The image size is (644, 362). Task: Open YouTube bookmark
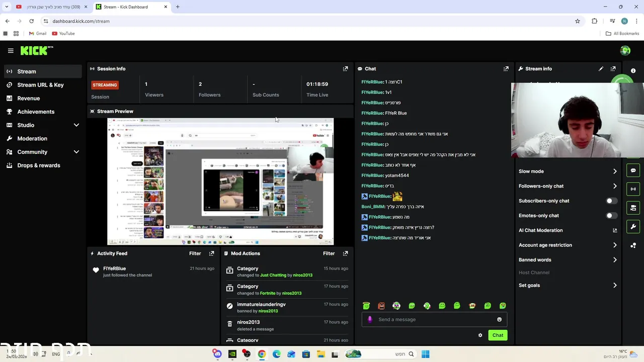63,34
